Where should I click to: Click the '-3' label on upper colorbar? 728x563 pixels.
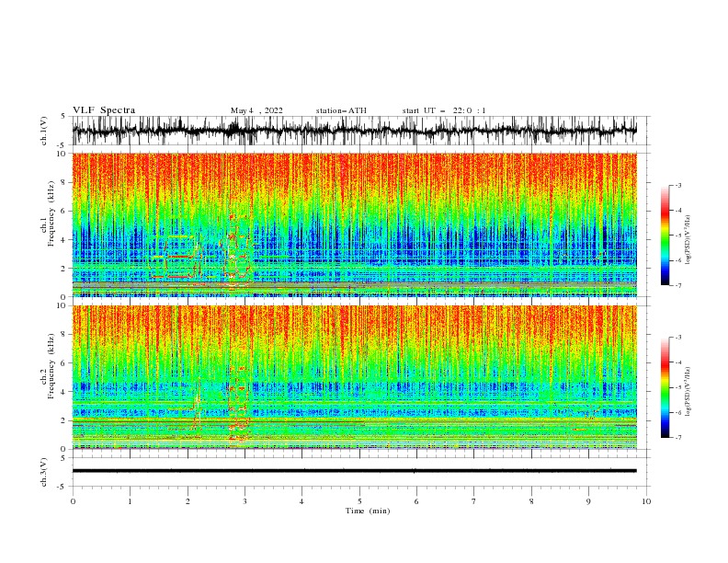point(677,185)
